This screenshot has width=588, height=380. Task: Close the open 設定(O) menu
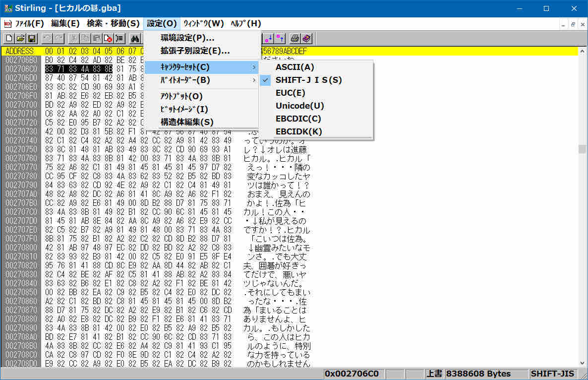pyautogui.click(x=162, y=24)
